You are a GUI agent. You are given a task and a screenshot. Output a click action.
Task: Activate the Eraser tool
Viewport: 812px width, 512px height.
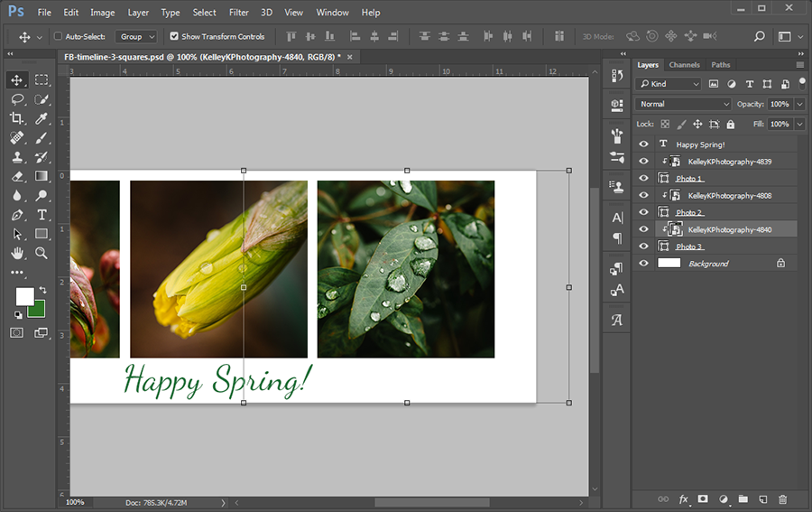coord(16,176)
